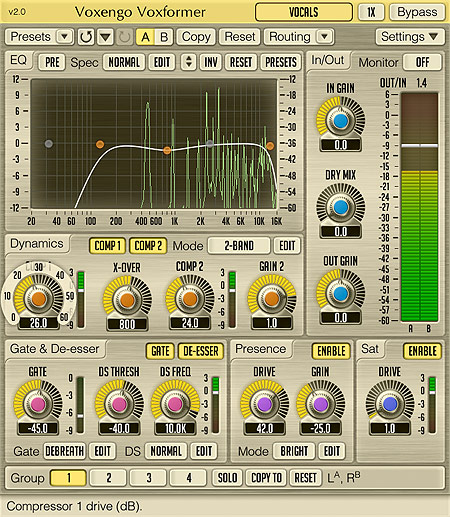Image resolution: width=450 pixels, height=517 pixels.
Task: Select the A state
Action: [x=145, y=37]
